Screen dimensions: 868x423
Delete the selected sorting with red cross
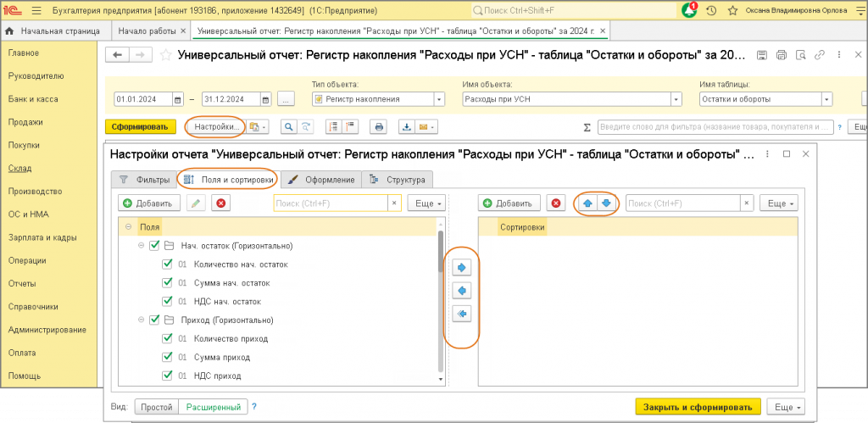tap(556, 203)
